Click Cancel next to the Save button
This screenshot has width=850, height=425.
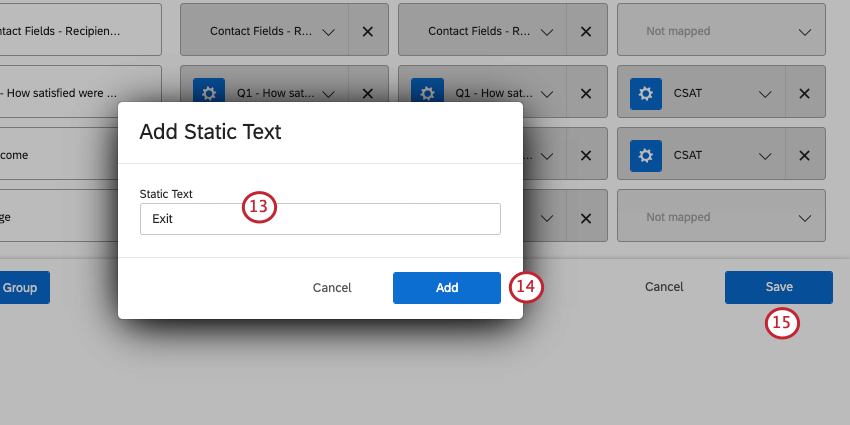(x=664, y=287)
